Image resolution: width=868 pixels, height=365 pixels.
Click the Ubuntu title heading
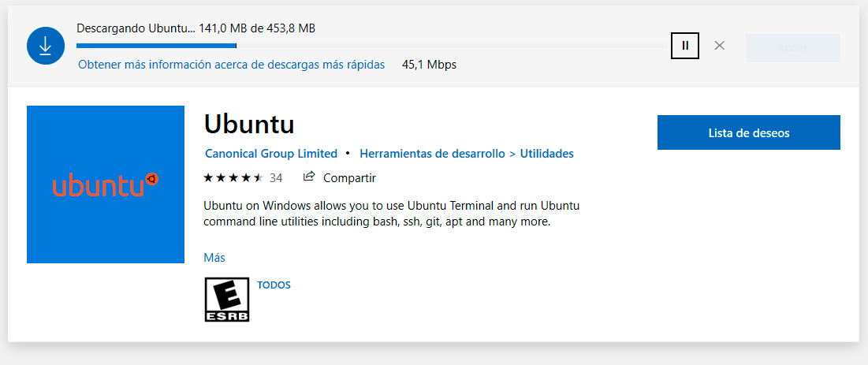[249, 125]
